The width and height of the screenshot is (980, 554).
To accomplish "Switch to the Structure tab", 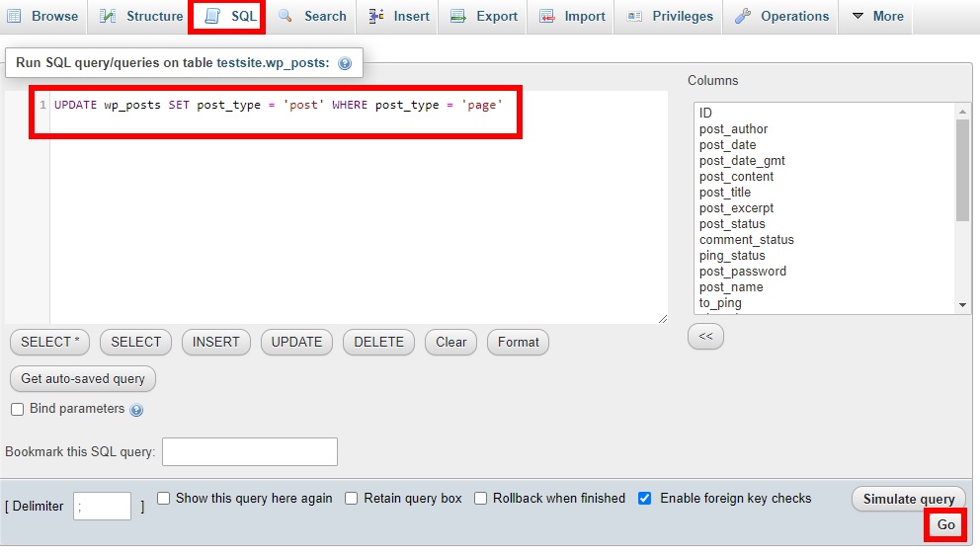I will pyautogui.click(x=141, y=16).
